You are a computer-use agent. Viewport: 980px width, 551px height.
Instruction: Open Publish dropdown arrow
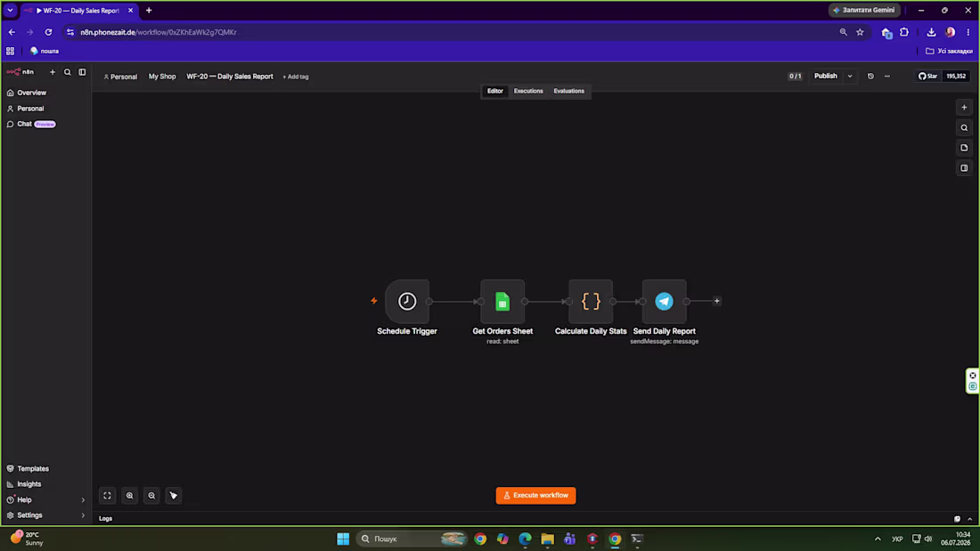point(849,77)
